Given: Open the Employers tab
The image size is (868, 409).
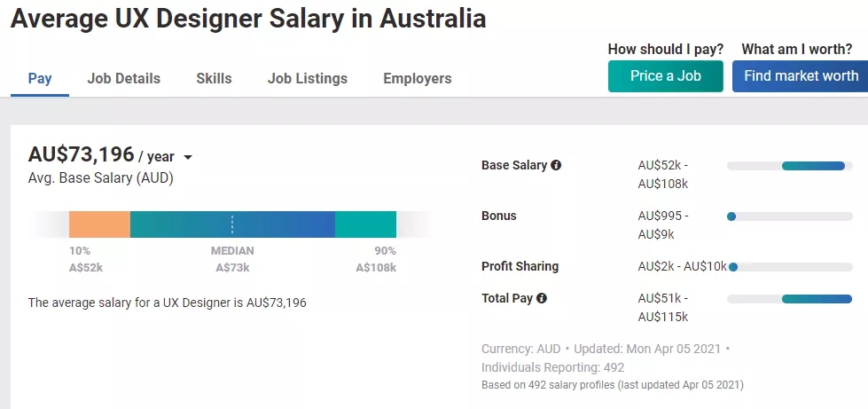Looking at the screenshot, I should click(418, 78).
